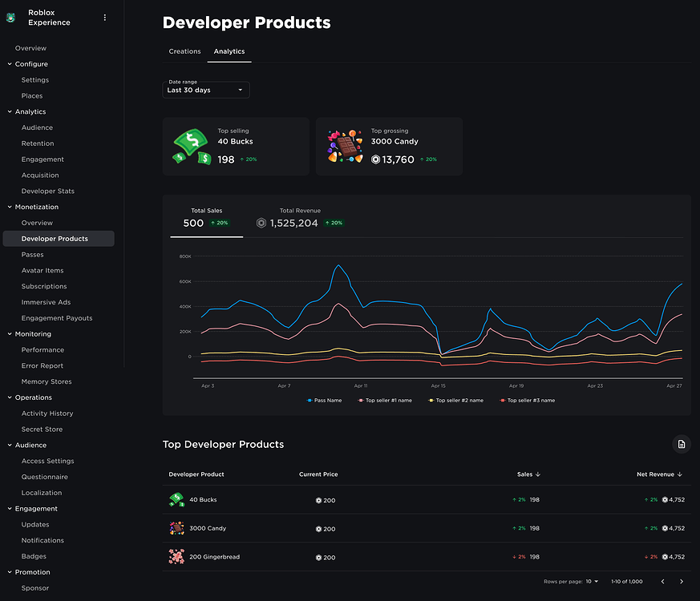Open the Last 30 days date range dropdown
Image resolution: width=700 pixels, height=601 pixels.
click(x=206, y=90)
